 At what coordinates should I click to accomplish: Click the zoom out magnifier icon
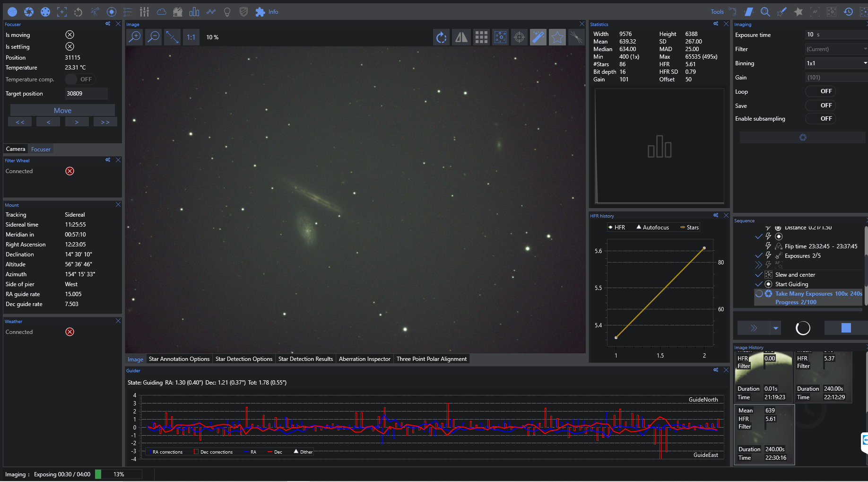point(154,37)
